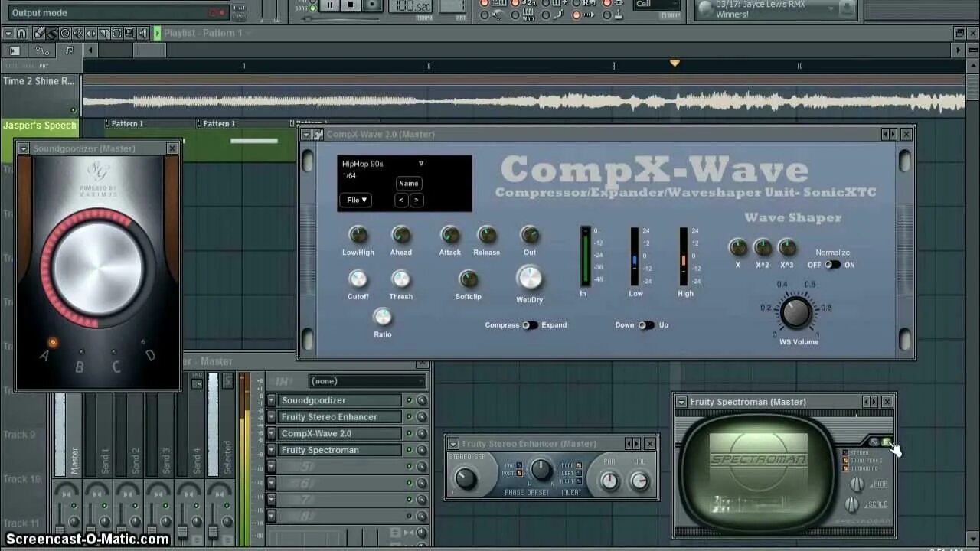980x551 pixels.
Task: Open the File dropdown in CompX-Wave preset box
Action: 355,200
